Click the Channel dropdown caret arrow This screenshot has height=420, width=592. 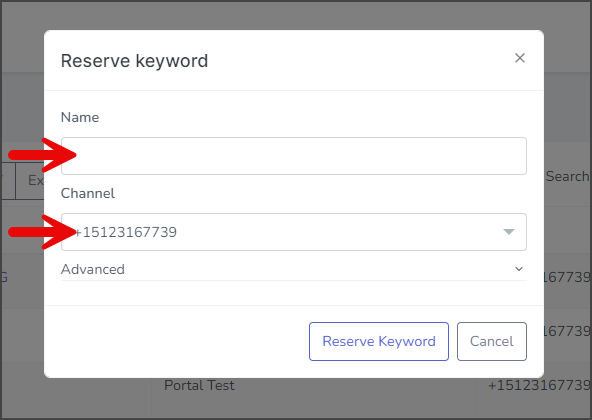tap(509, 232)
